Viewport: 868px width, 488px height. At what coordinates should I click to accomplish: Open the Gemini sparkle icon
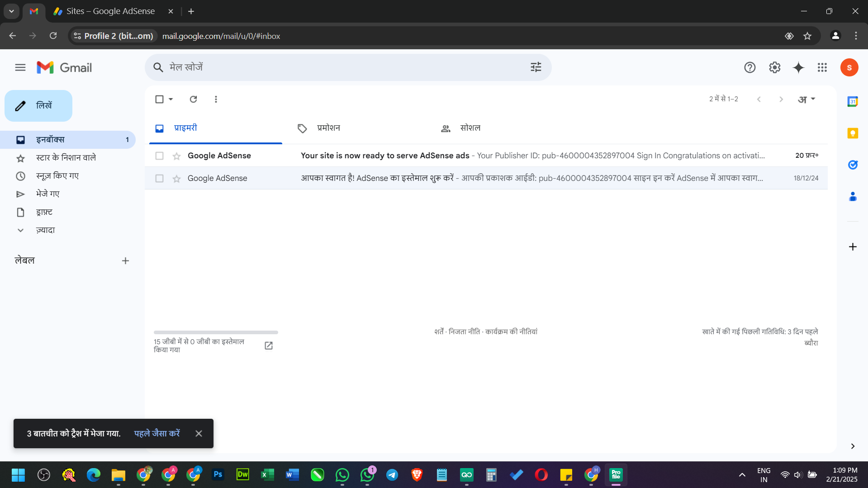(799, 67)
